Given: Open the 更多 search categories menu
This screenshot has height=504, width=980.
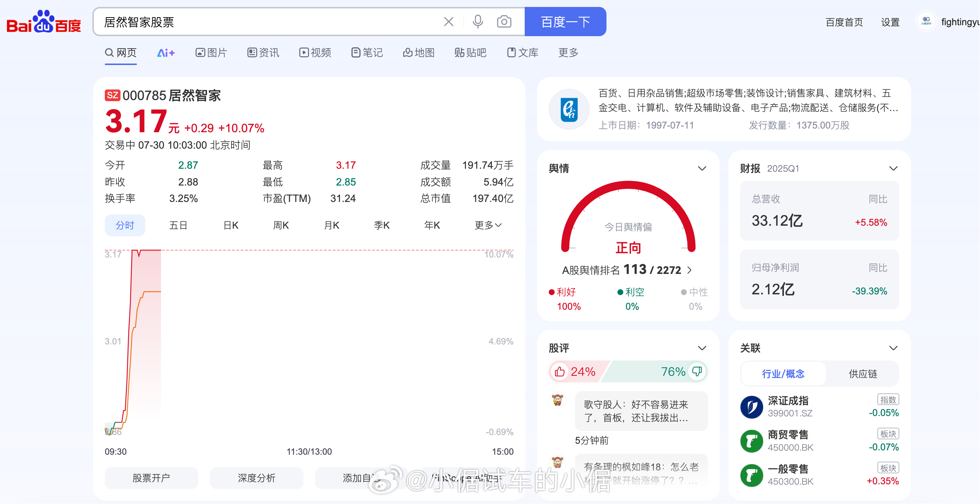Looking at the screenshot, I should pyautogui.click(x=569, y=53).
